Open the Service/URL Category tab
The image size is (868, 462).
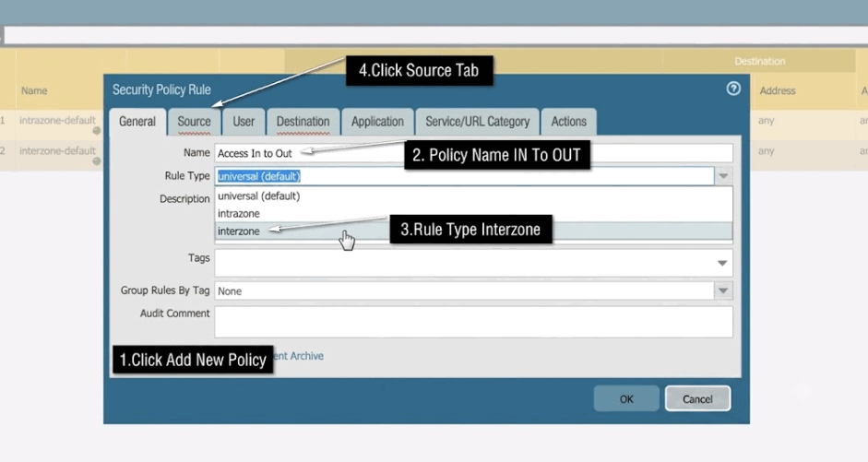click(x=477, y=122)
